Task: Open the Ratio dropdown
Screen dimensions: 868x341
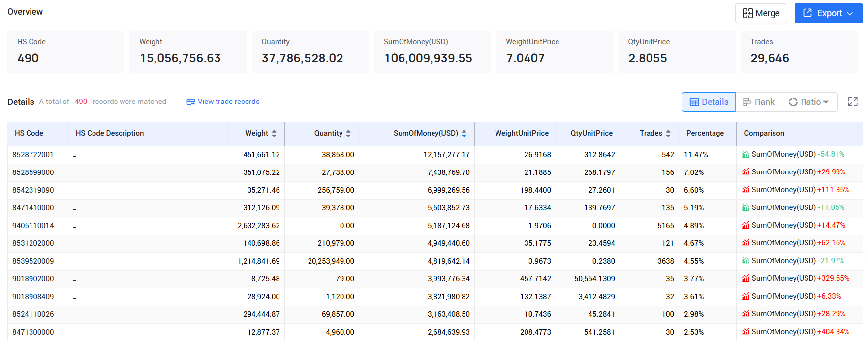Action: point(809,102)
